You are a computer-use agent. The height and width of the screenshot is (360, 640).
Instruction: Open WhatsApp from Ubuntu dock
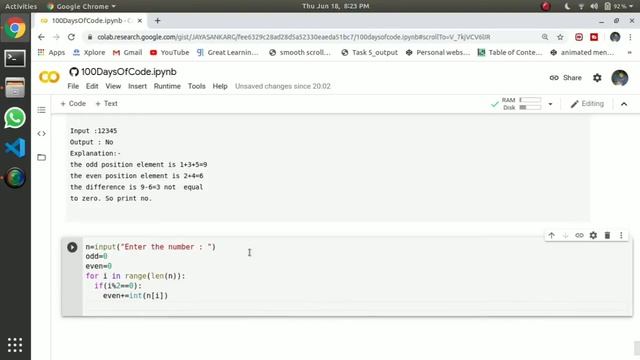[x=15, y=118]
